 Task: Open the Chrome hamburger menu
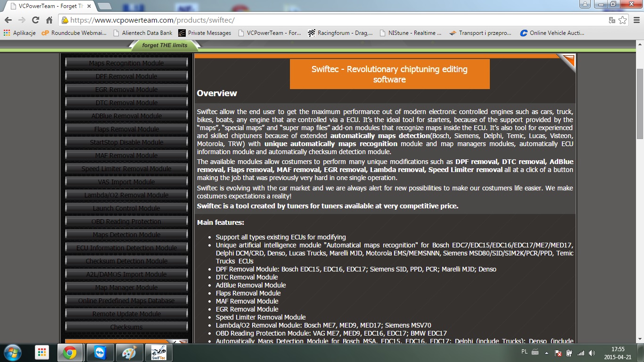point(636,20)
